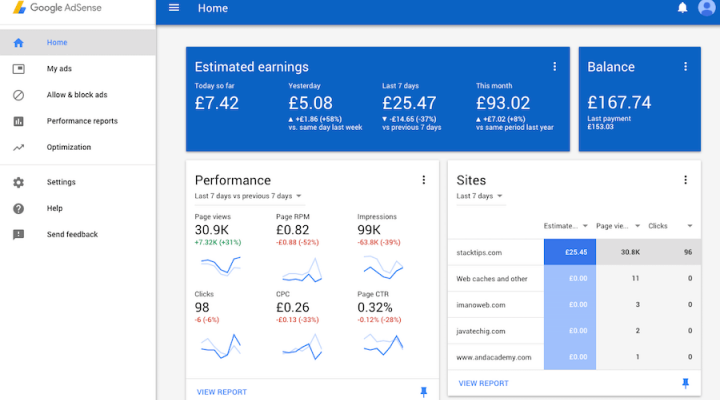Pin the Performance card
720x400 pixels.
point(424,392)
